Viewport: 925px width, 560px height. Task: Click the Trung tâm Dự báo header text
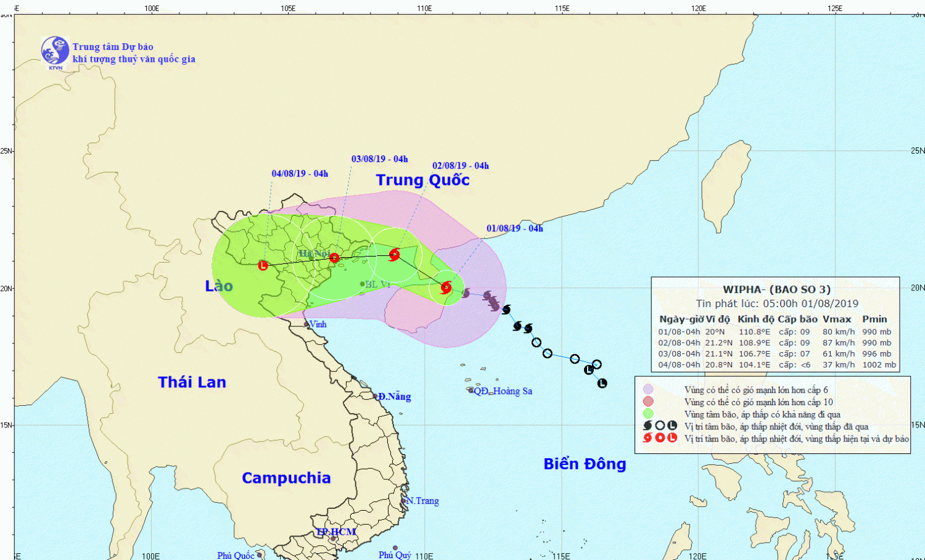point(113,47)
